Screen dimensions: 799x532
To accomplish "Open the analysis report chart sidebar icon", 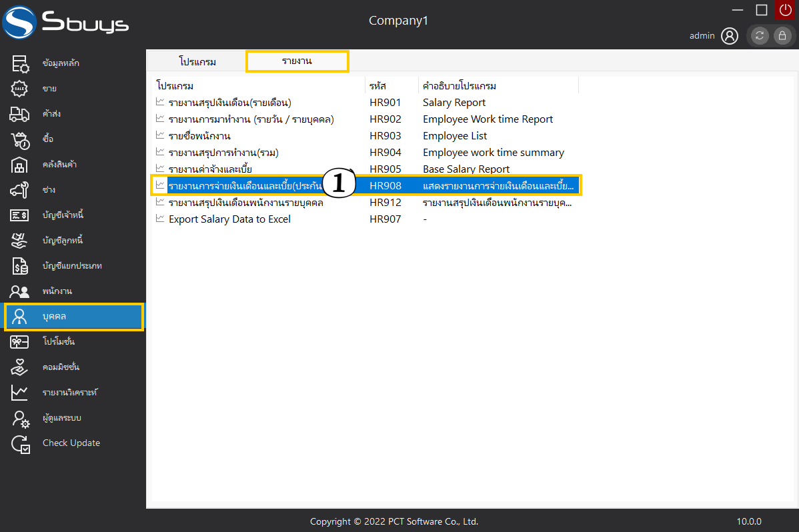I will (x=19, y=393).
